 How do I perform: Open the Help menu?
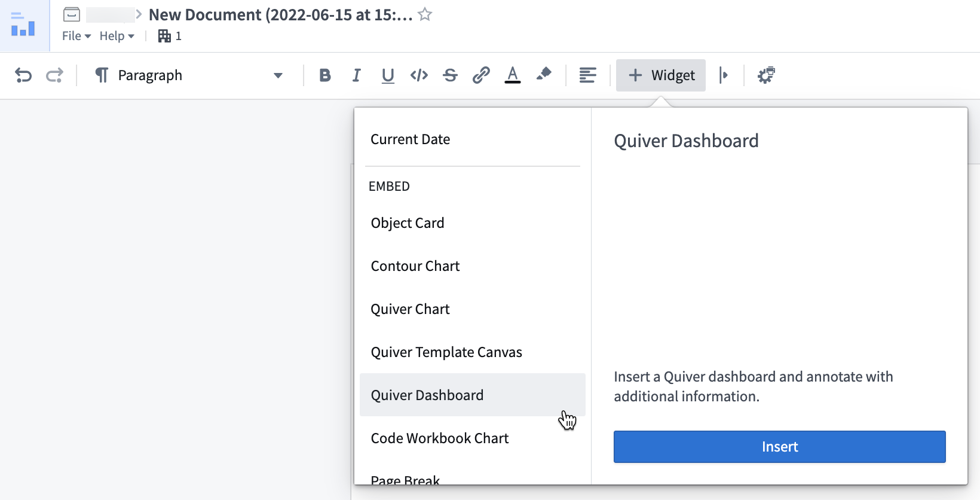tap(117, 36)
